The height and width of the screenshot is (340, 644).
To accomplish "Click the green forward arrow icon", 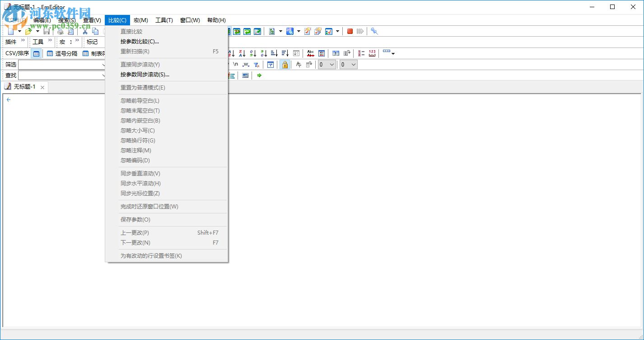I will tap(259, 75).
